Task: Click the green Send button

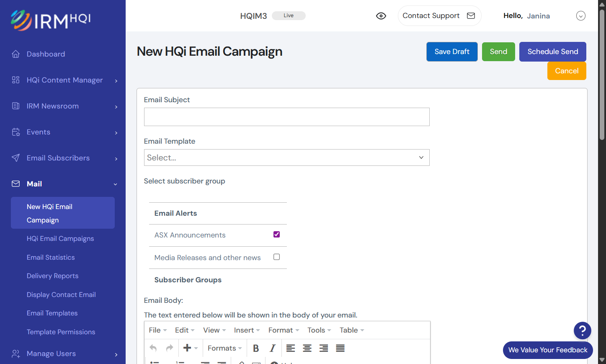Action: point(498,52)
